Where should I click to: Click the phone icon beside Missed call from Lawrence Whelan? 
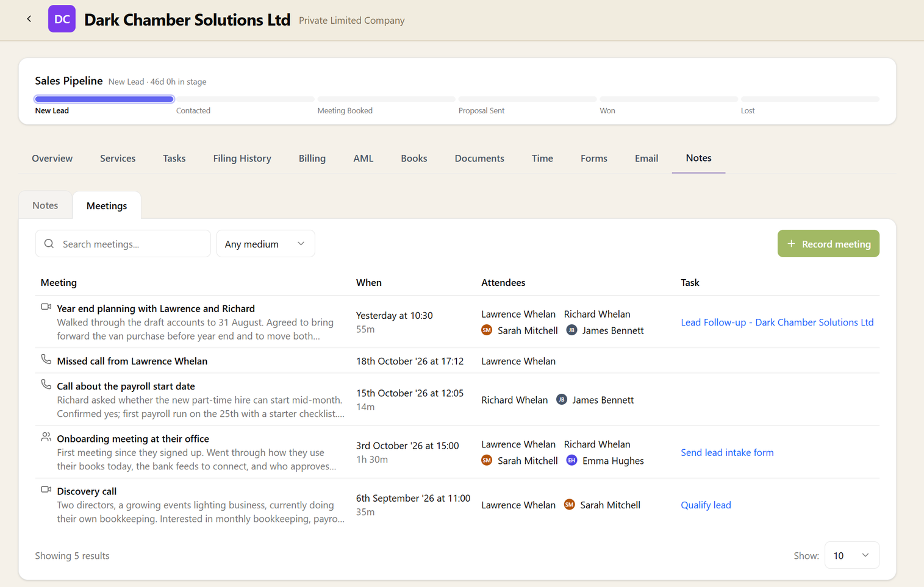coord(46,359)
